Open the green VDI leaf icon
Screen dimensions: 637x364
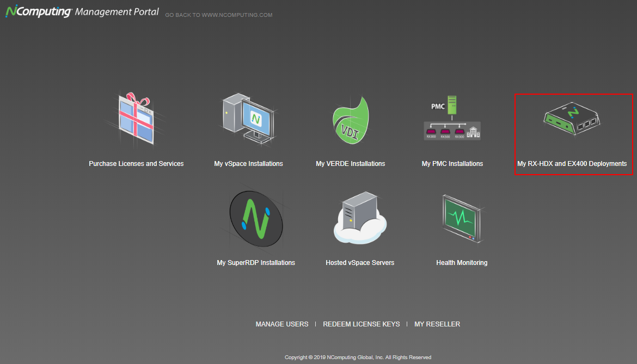(351, 120)
